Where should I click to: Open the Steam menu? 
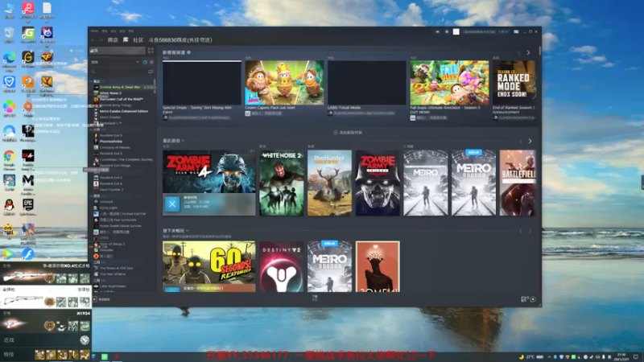tap(94, 31)
